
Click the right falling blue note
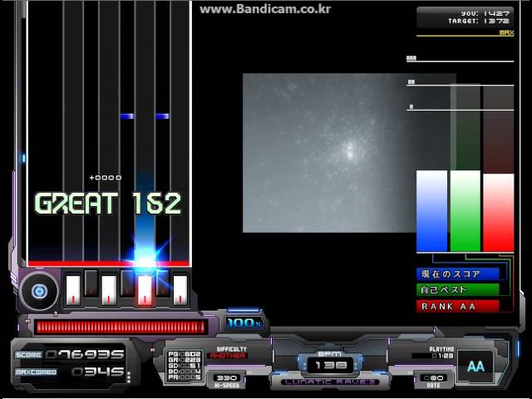coord(163,116)
